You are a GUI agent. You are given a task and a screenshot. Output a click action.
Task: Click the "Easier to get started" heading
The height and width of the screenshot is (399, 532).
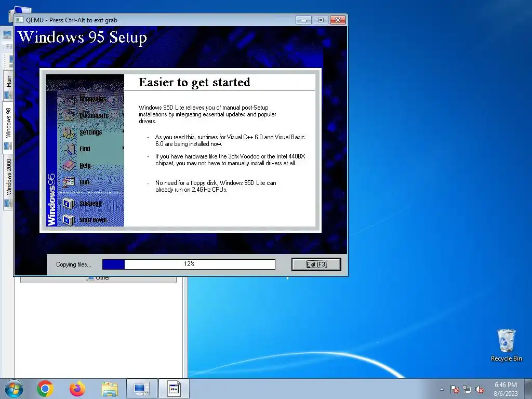pos(194,83)
